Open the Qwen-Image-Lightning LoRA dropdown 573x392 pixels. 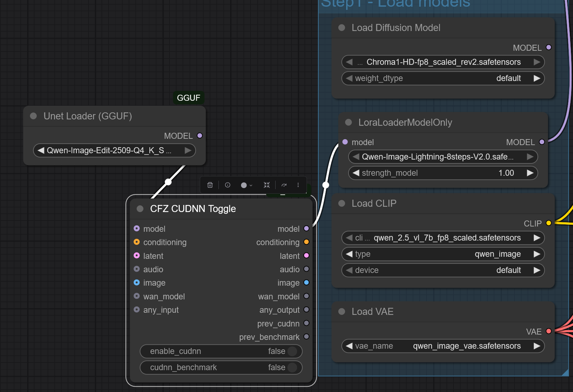(x=443, y=157)
